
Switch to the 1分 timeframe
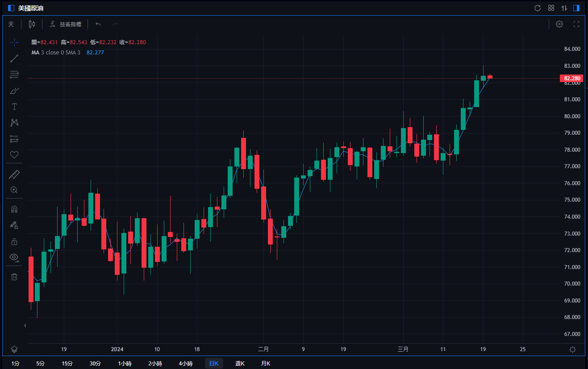(15, 363)
